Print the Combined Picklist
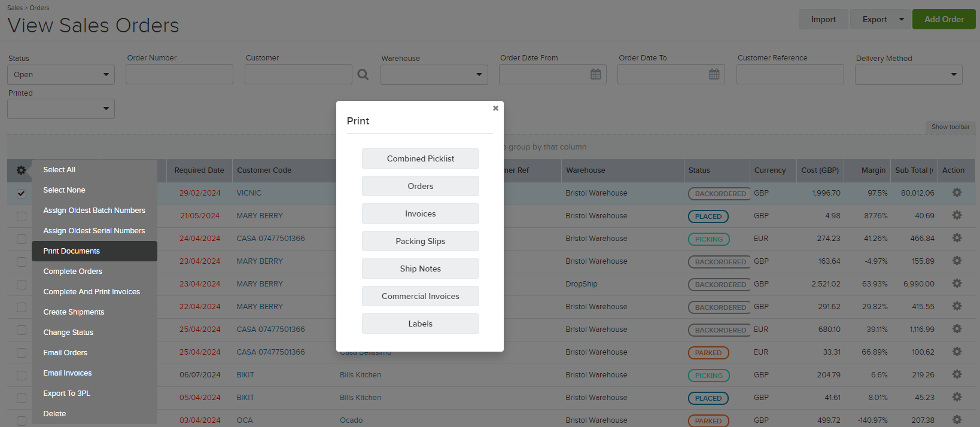The width and height of the screenshot is (980, 427). pos(421,158)
